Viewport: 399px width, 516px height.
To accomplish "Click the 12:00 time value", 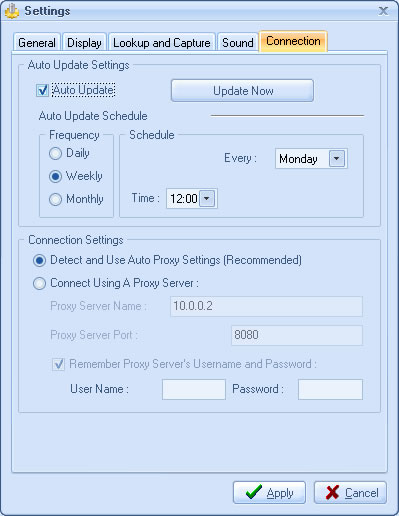I will tap(183, 199).
